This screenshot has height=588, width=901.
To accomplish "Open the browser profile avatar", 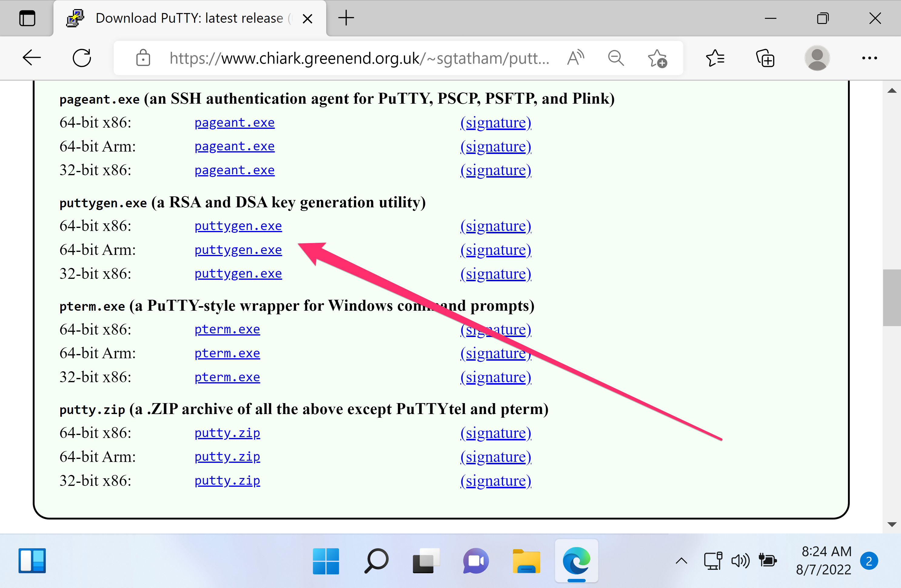I will 817,58.
